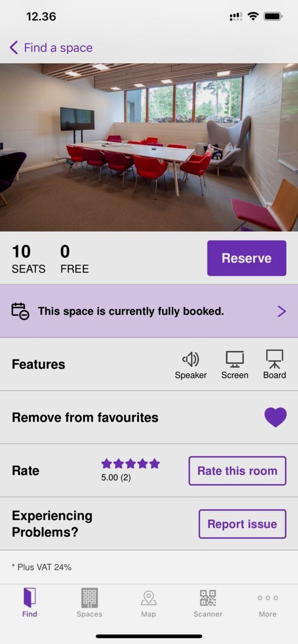
Task: Tap the battery status icon
Action: tap(273, 17)
